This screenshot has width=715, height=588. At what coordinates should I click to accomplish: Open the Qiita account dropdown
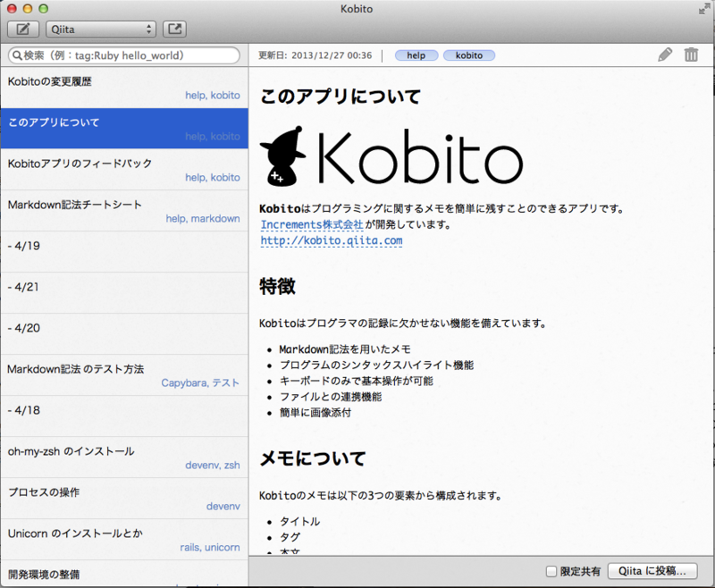tap(101, 29)
